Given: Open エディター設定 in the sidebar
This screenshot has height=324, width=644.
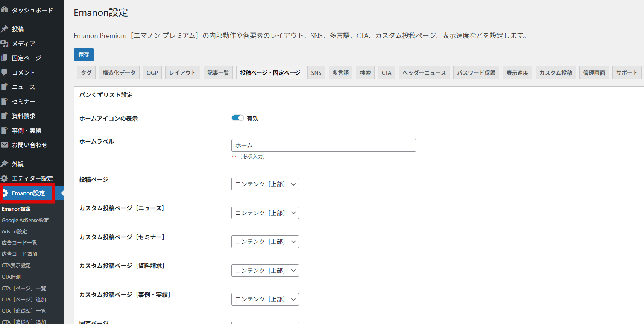Looking at the screenshot, I should 32,178.
